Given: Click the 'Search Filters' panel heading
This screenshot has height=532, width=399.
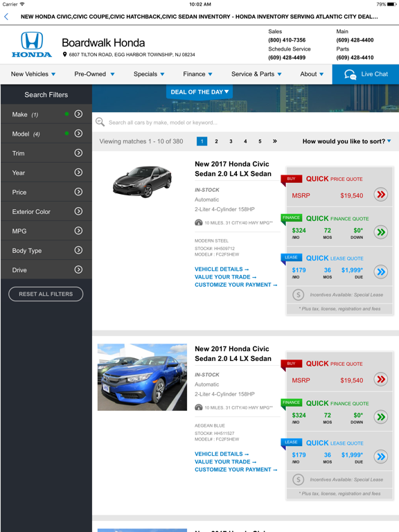Looking at the screenshot, I should click(x=46, y=95).
